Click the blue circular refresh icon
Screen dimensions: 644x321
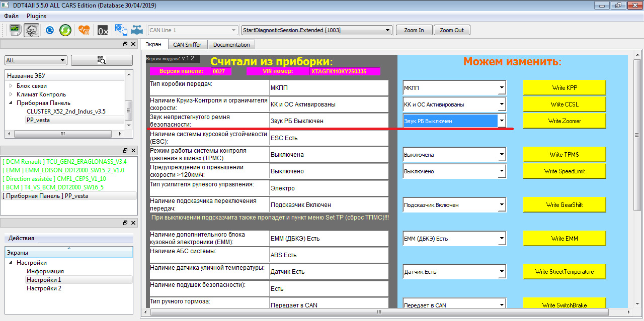[50, 30]
